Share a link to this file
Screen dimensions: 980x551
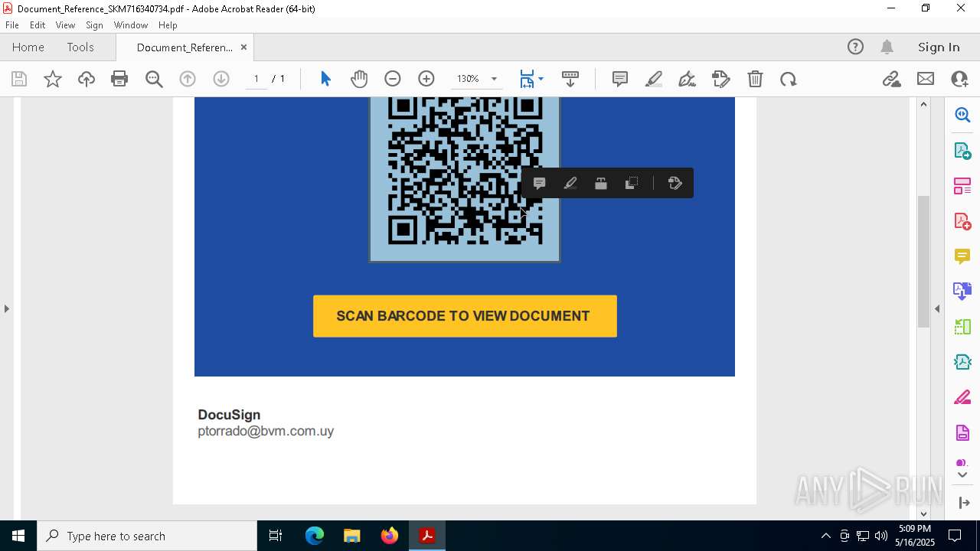tap(892, 79)
